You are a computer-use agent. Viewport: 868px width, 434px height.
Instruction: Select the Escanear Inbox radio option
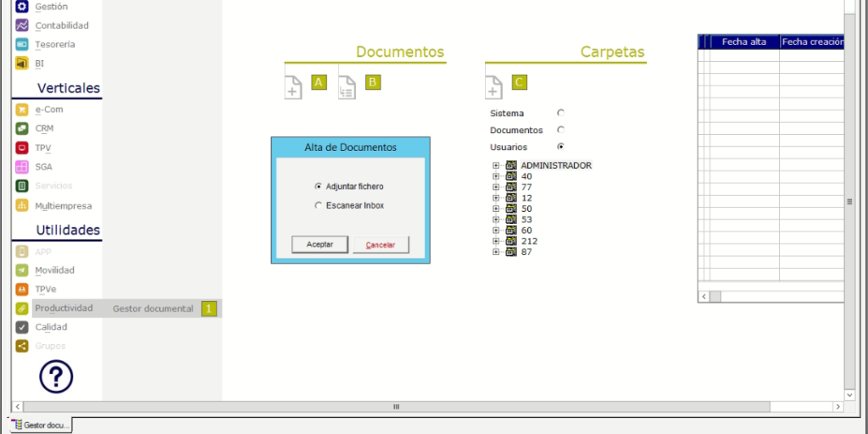tap(318, 205)
